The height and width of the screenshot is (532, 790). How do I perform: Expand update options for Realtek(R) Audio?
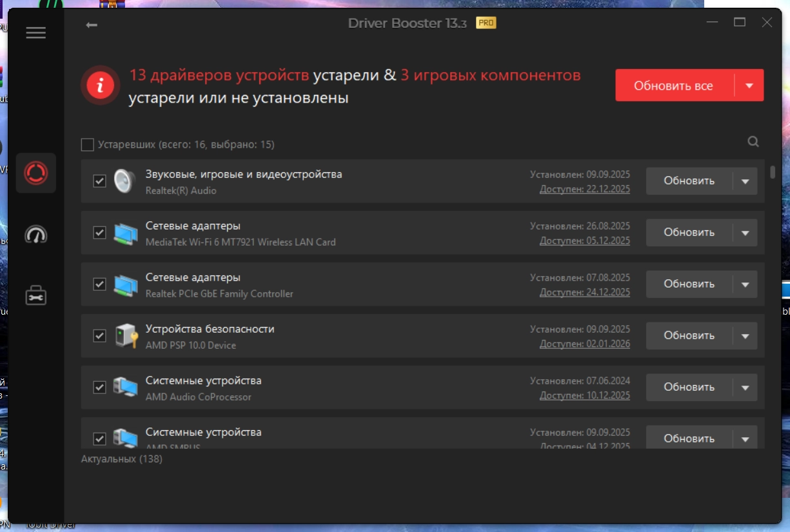coord(745,181)
